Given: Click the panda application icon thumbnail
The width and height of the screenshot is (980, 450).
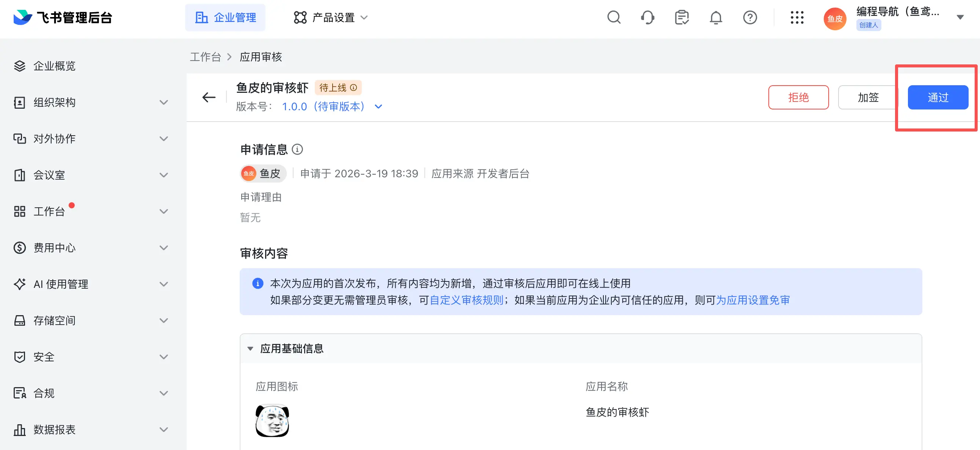Looking at the screenshot, I should click(x=272, y=420).
